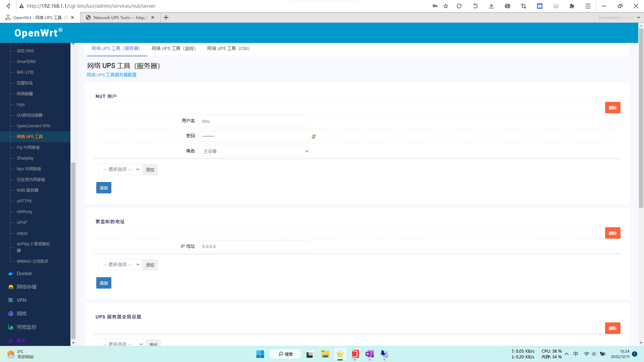This screenshot has width=644, height=362.
Task: Switch to the 网络 UPS 工具（监控）tab
Action: (x=173, y=48)
